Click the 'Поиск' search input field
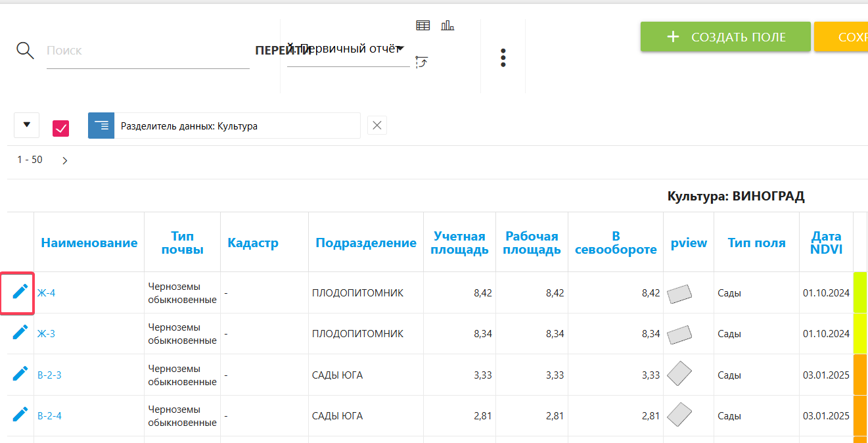 pyautogui.click(x=148, y=51)
